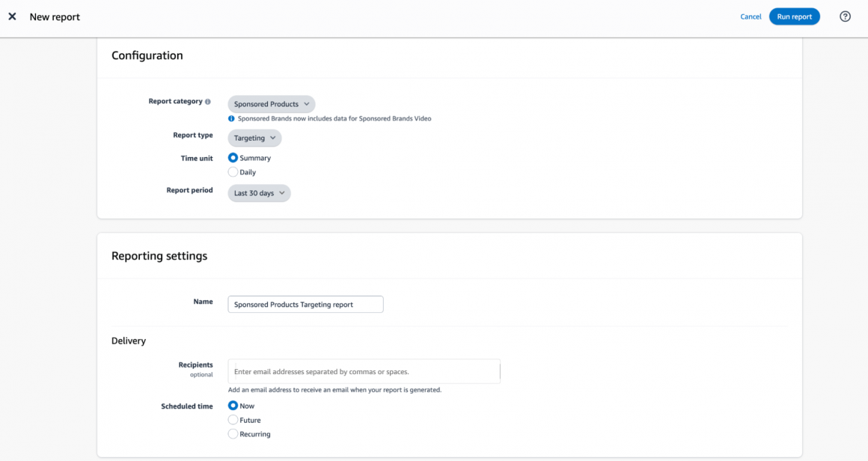Select the Daily time unit
This screenshot has height=461, width=868.
[233, 171]
